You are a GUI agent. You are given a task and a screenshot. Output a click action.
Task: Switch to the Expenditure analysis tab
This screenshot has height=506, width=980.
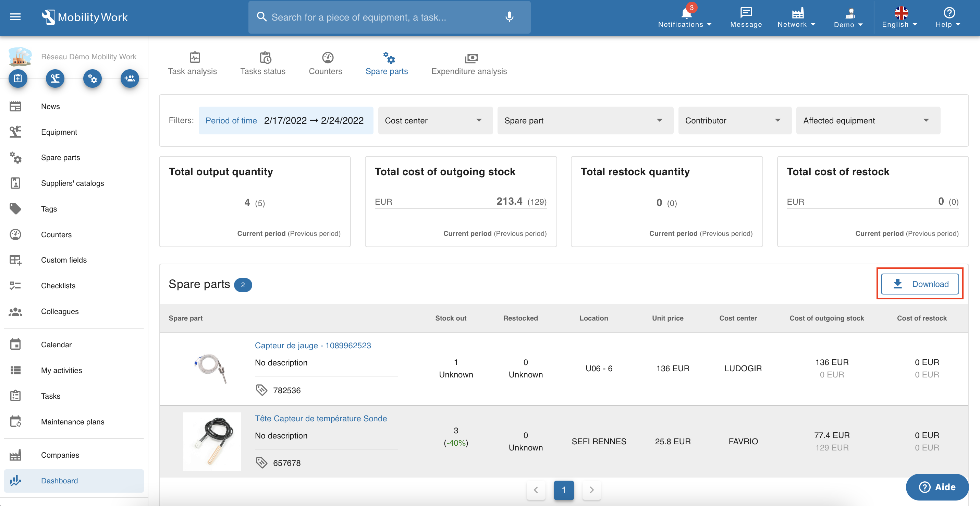click(x=469, y=63)
